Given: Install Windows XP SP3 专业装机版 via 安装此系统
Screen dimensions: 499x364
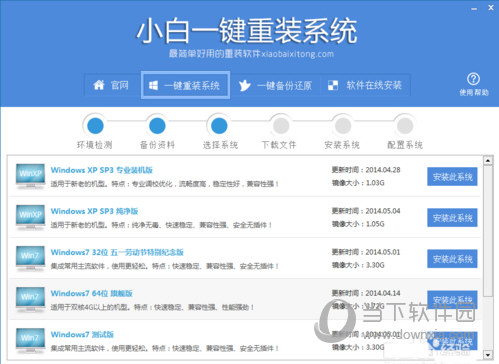Looking at the screenshot, I should coord(452,177).
